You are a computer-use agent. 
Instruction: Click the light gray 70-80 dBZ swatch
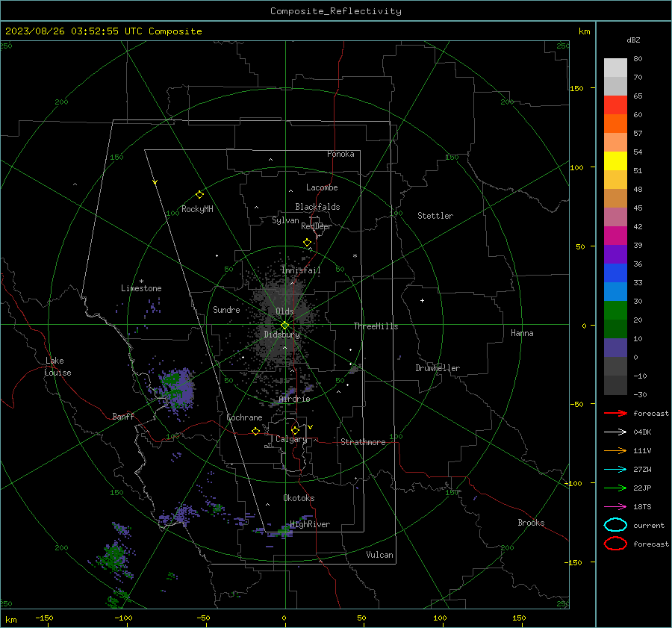(615, 68)
